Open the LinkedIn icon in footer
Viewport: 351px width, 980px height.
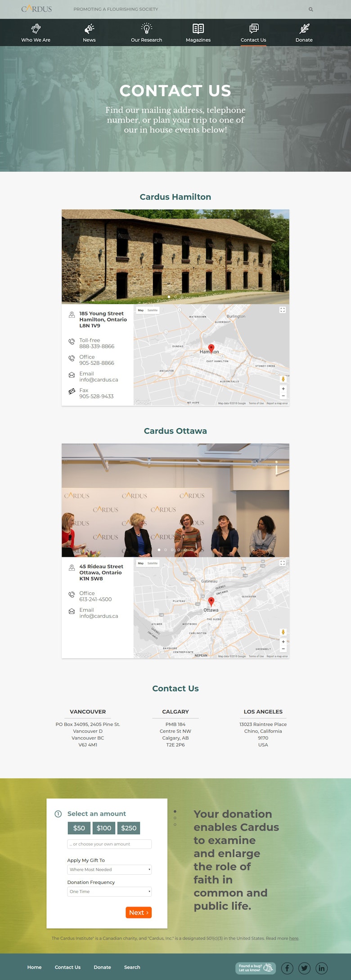pos(321,968)
